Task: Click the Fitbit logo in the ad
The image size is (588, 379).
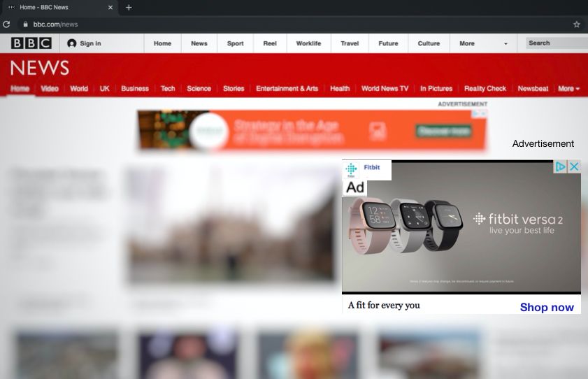Action: coord(352,170)
